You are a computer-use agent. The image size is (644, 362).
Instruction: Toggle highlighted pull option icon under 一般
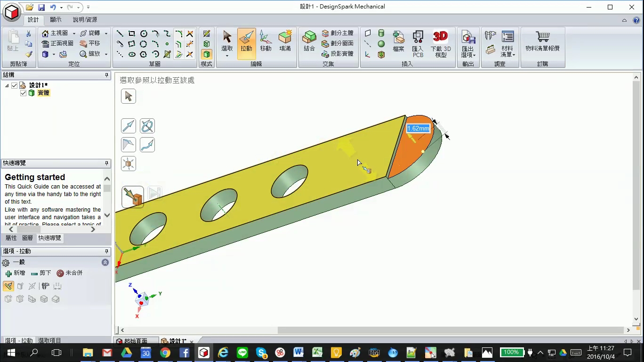[x=8, y=286]
